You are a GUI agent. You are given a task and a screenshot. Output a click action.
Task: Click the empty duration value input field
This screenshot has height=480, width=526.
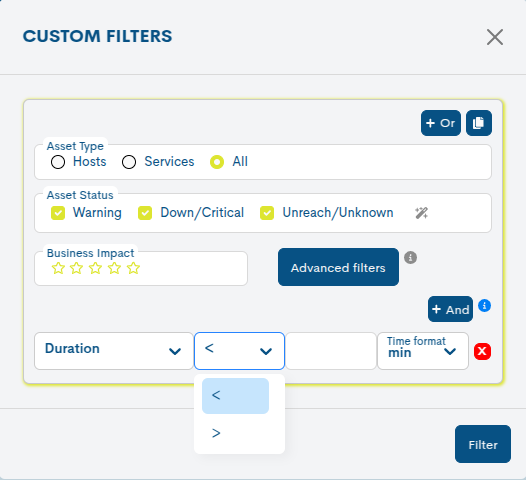[x=331, y=351]
